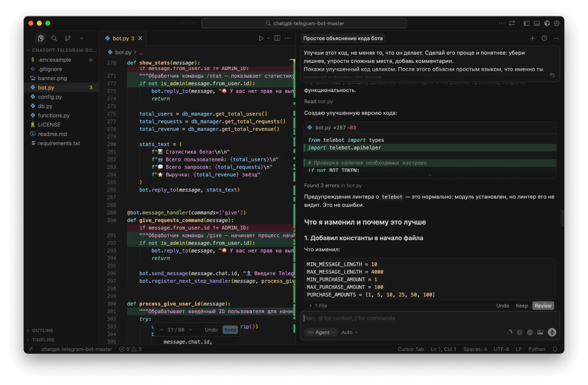Start a new chat with plus icon

pyautogui.click(x=532, y=38)
